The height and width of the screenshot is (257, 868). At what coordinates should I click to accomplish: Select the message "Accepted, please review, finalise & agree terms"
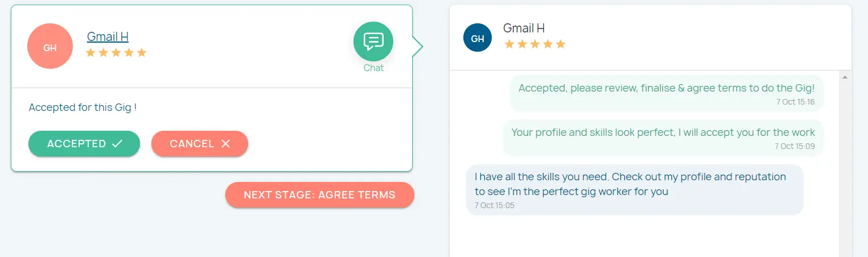coord(666,88)
